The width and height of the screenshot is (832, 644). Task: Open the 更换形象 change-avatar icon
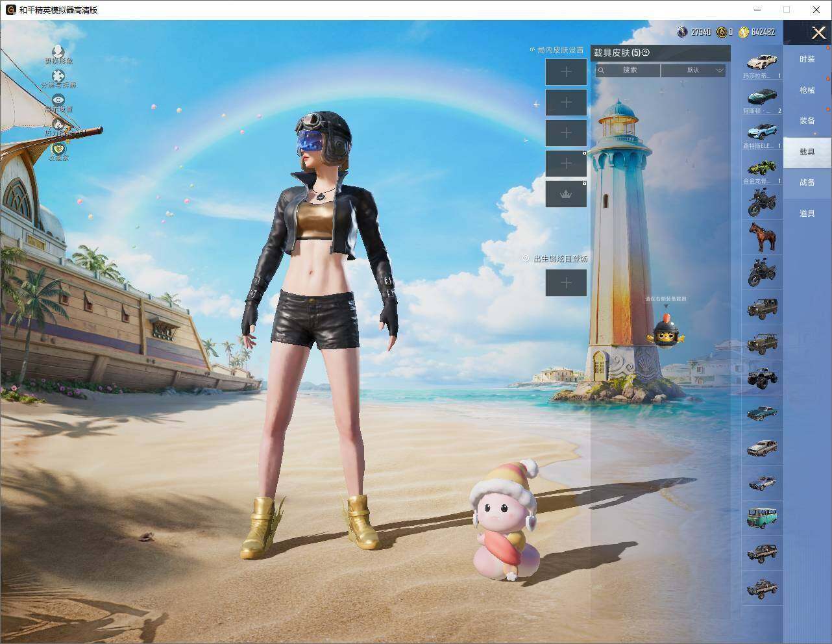58,55
